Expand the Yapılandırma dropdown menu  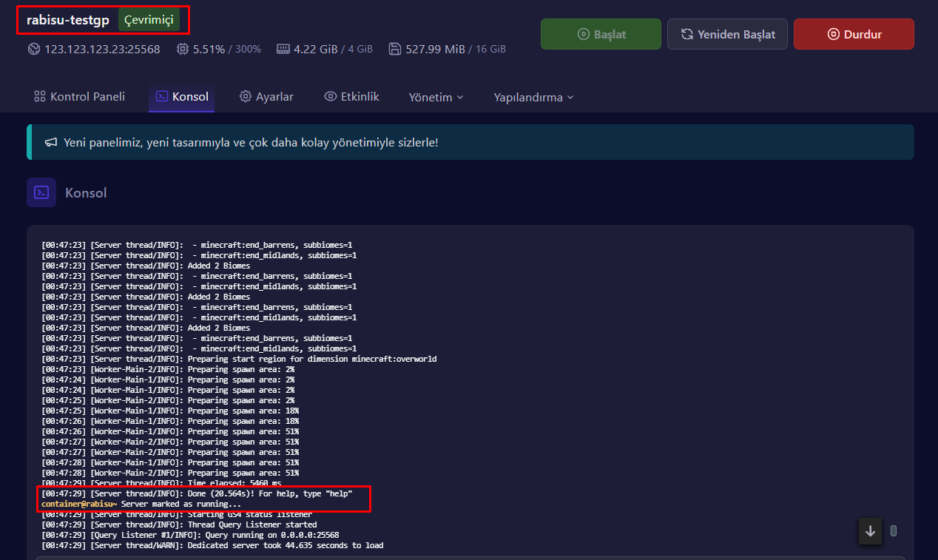click(x=533, y=97)
